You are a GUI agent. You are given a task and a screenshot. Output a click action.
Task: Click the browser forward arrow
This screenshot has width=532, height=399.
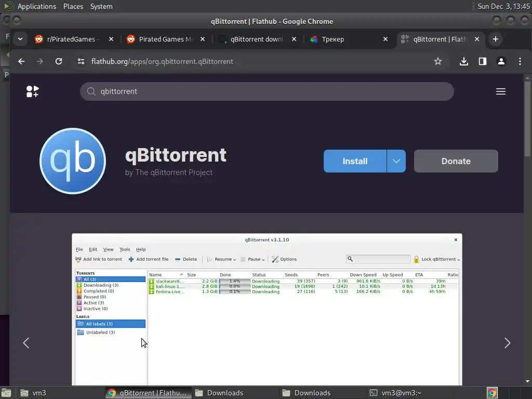point(39,61)
